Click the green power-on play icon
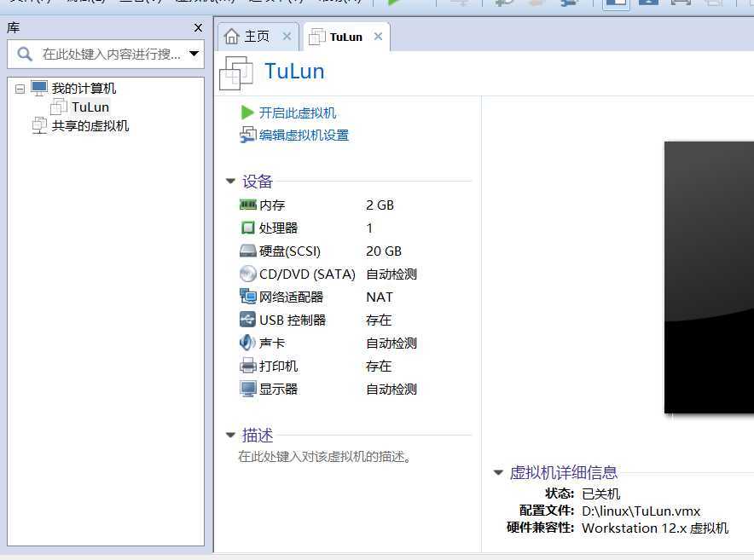Image resolution: width=754 pixels, height=560 pixels. (247, 113)
